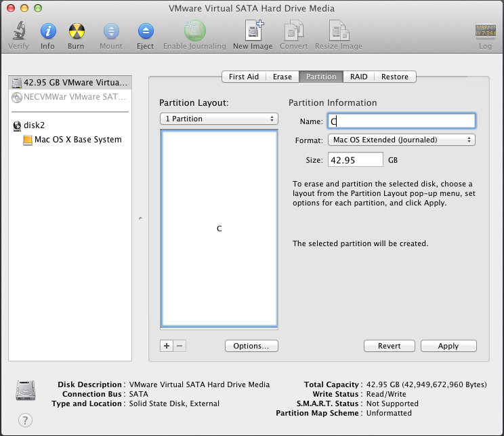Click the 'Not Supported' S.M.A.R.T. status value
Screen dimensions: 504x436
[x=392, y=404]
